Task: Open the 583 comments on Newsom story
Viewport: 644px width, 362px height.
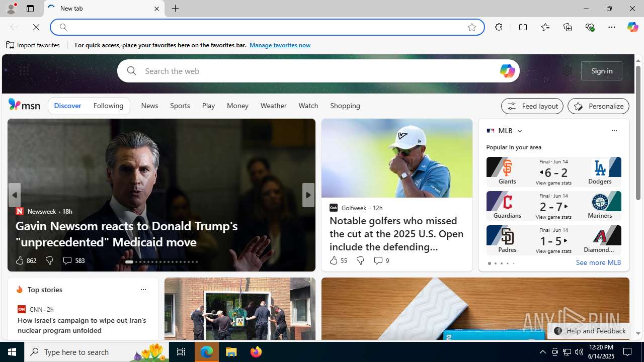Action: click(73, 260)
